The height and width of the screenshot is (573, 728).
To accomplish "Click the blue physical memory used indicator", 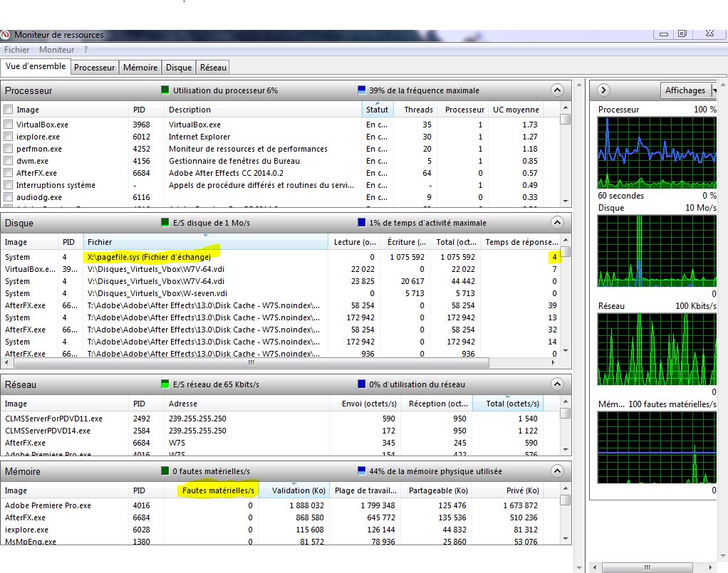I will 361,471.
